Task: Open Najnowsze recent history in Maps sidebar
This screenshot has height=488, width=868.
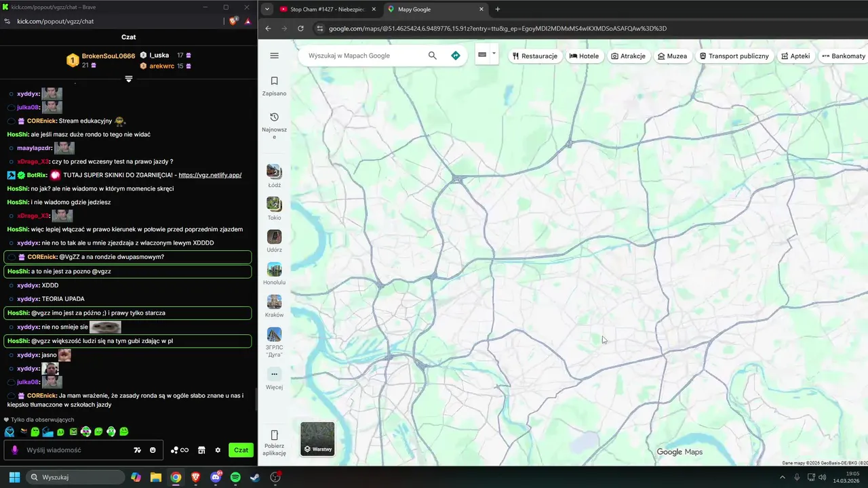Action: (274, 126)
